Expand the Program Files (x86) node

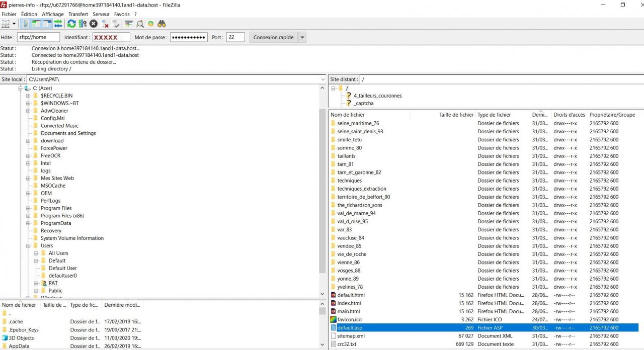28,216
